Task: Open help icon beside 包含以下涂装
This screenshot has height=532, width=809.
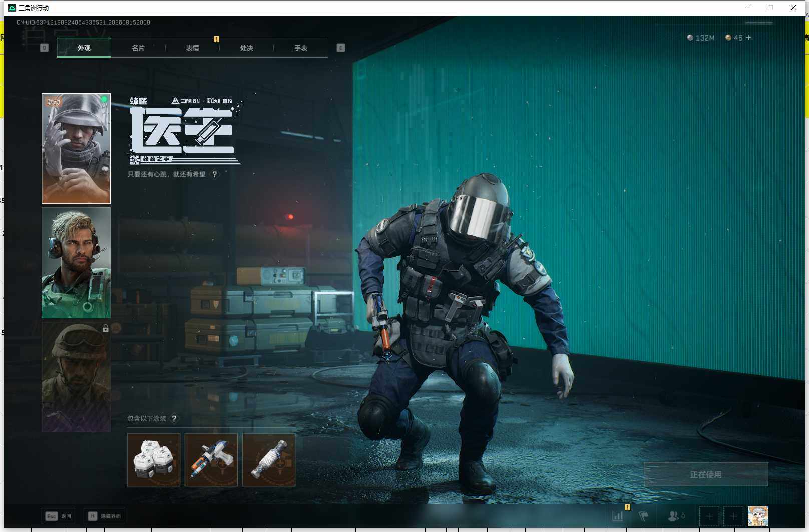Action: (174, 418)
